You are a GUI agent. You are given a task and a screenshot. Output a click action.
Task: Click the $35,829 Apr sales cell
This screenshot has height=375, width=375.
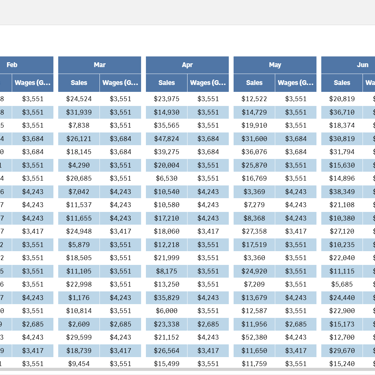(166, 298)
